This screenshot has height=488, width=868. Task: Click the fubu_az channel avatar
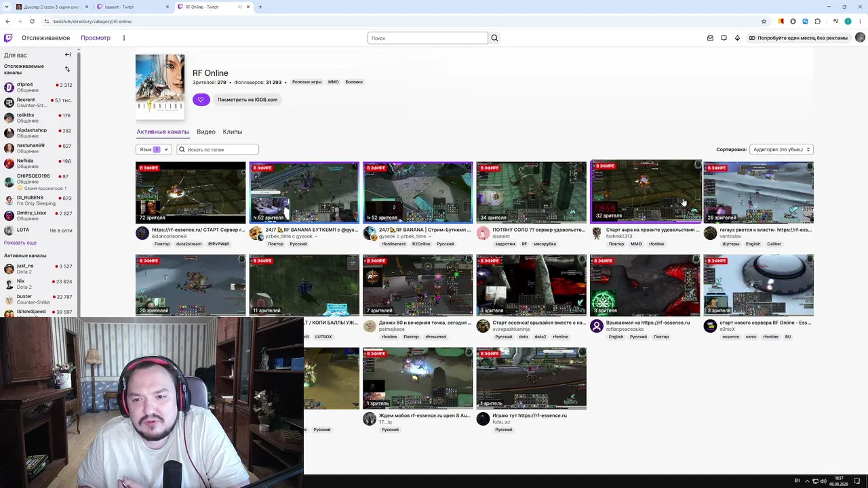pos(483,419)
